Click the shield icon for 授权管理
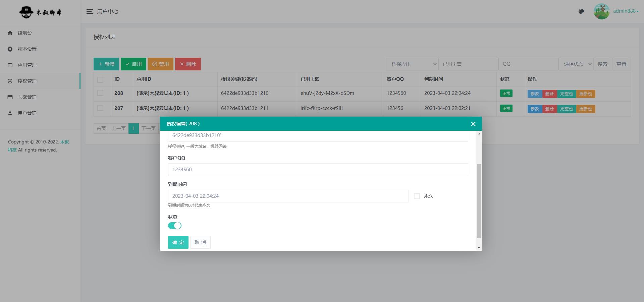644x302 pixels. (10, 81)
